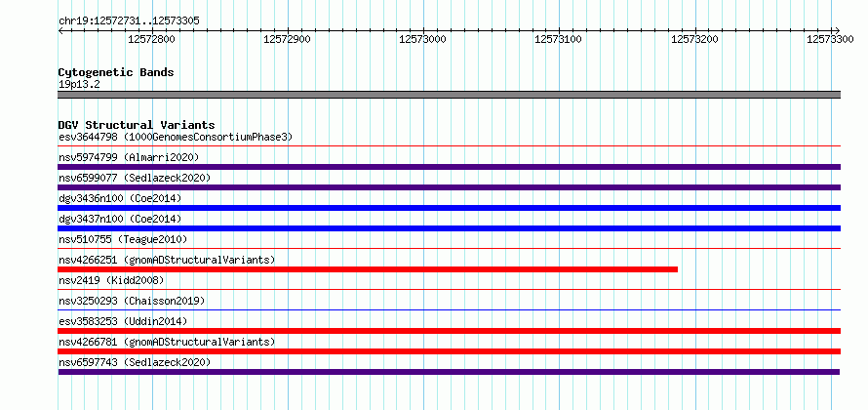Viewport: 868px width, 410px height.
Task: Click nsv4266251 (gnomADStructuralVariants) label
Action: [167, 260]
